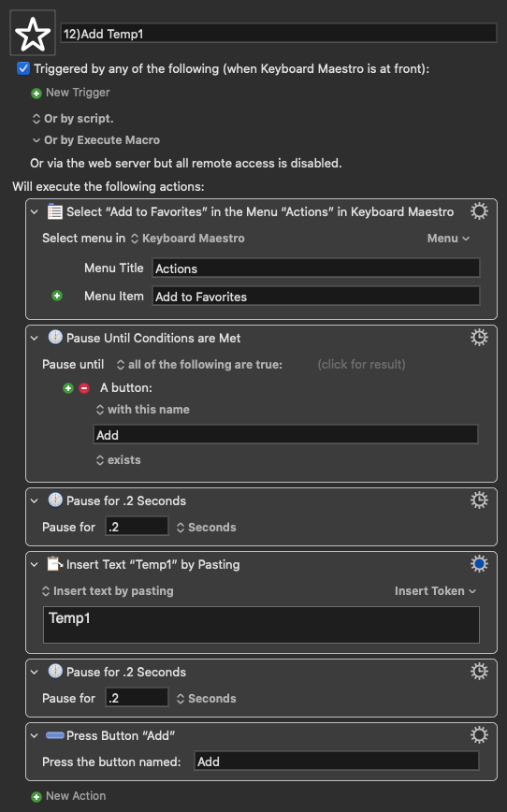
Task: Open gear menu of first Pause for .2 Seconds
Action: (479, 500)
